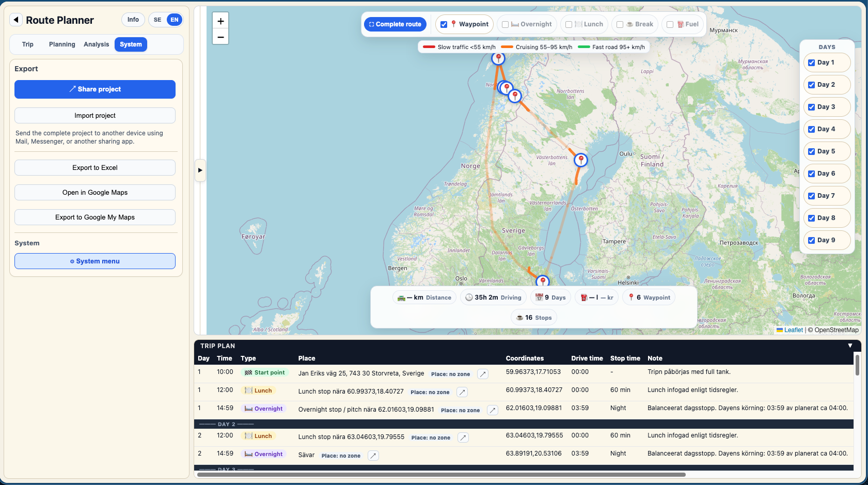
Task: Click the DAY 2 divider row label
Action: 227,424
